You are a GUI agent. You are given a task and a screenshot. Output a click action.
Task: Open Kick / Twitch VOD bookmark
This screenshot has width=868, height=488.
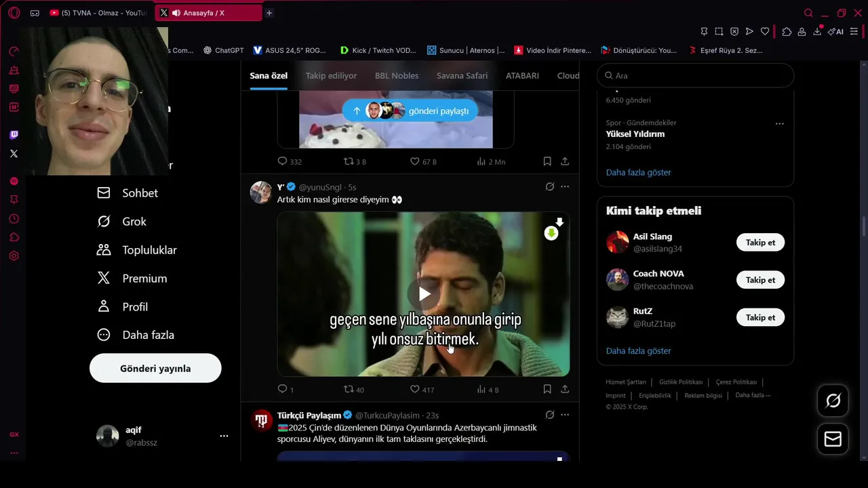click(378, 50)
